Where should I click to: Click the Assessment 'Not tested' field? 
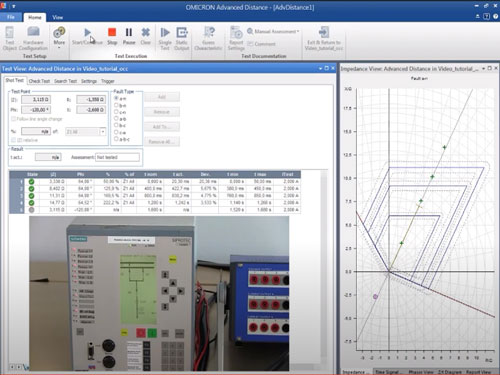tap(117, 157)
